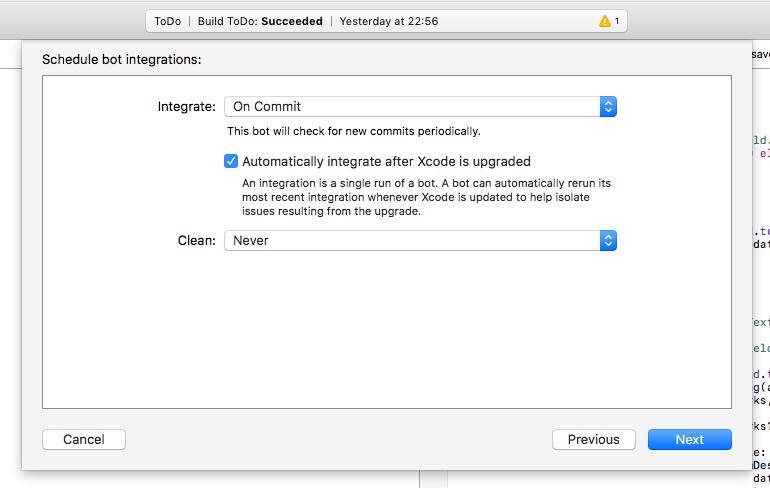Click the 'Yesterday at 22:56' timestamp
Viewport: 770px width, 488px height.
click(x=389, y=21)
